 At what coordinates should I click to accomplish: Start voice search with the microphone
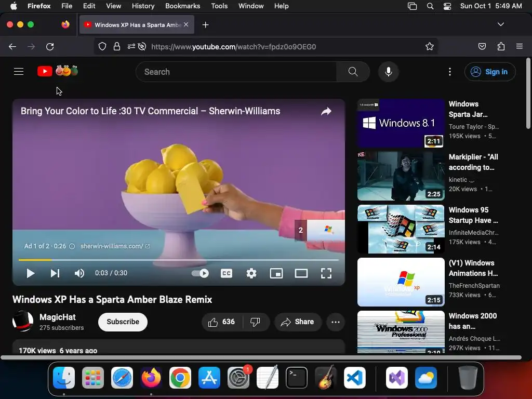point(389,72)
